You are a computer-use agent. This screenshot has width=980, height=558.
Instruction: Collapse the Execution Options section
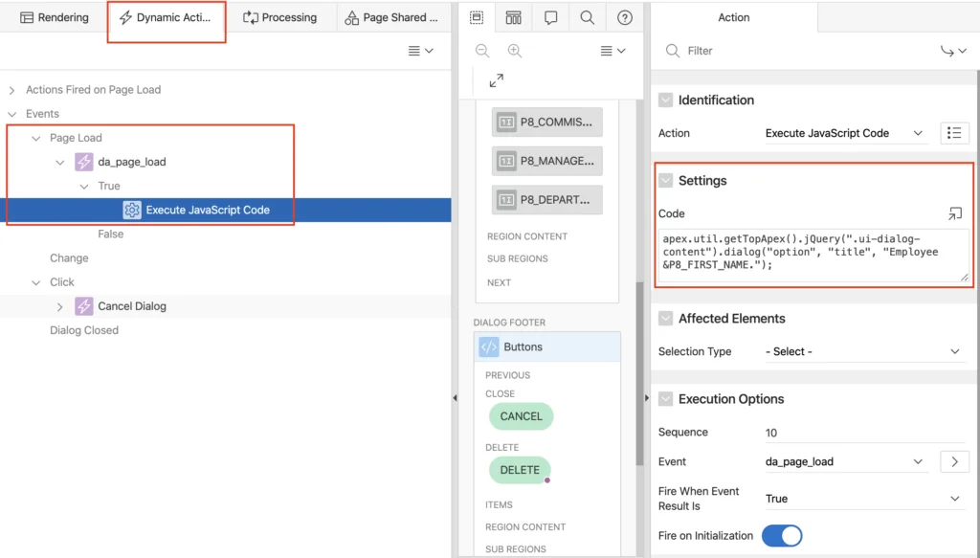[x=666, y=399]
